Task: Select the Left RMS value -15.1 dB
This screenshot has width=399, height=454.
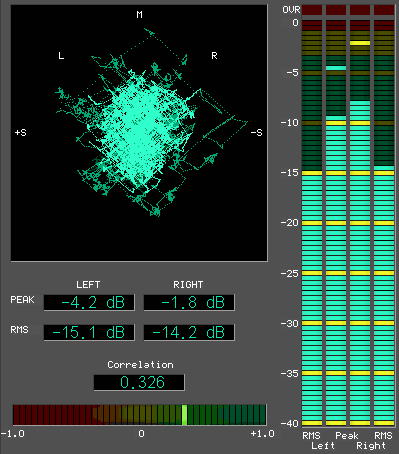Action: point(89,332)
